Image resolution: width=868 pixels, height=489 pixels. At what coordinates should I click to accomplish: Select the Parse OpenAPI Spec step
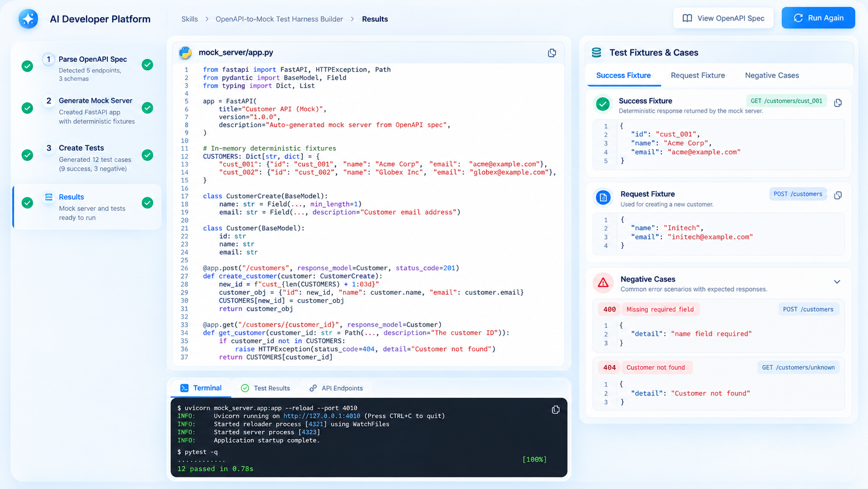87,68
